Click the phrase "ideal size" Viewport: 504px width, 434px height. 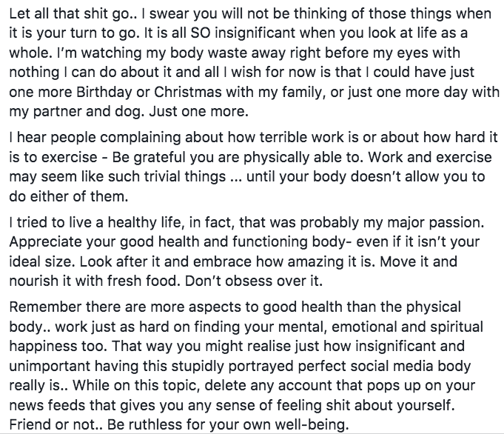click(x=41, y=262)
